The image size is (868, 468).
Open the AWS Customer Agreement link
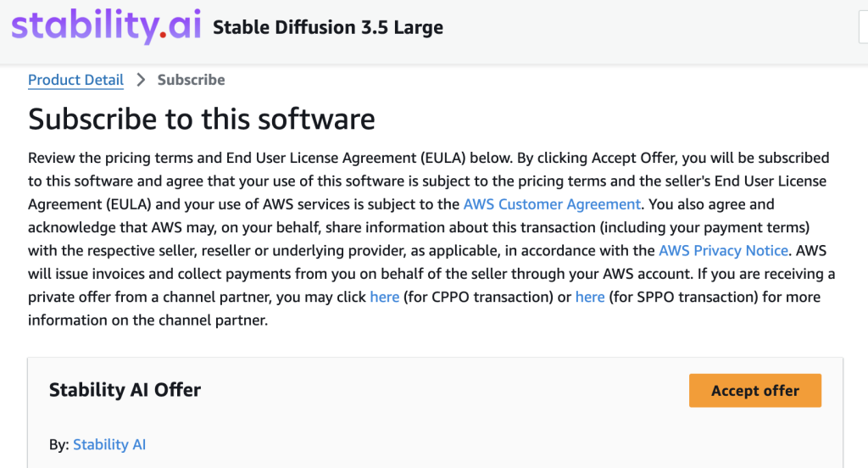552,204
